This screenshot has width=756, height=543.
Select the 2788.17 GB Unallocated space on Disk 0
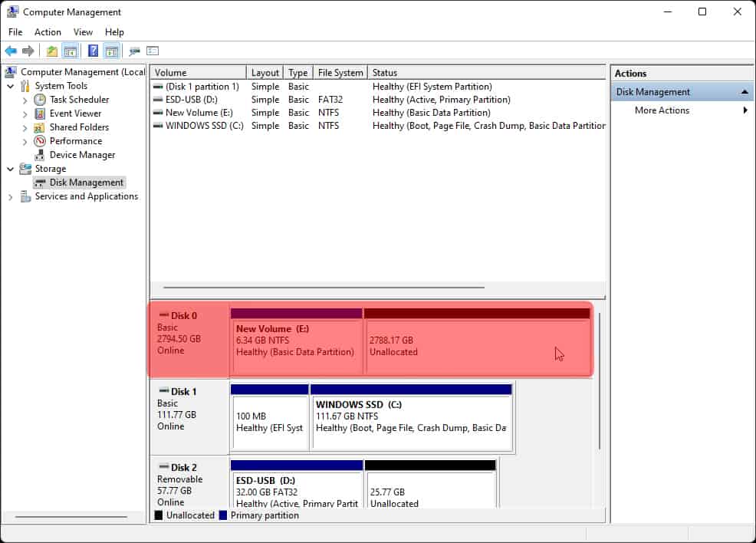point(478,341)
